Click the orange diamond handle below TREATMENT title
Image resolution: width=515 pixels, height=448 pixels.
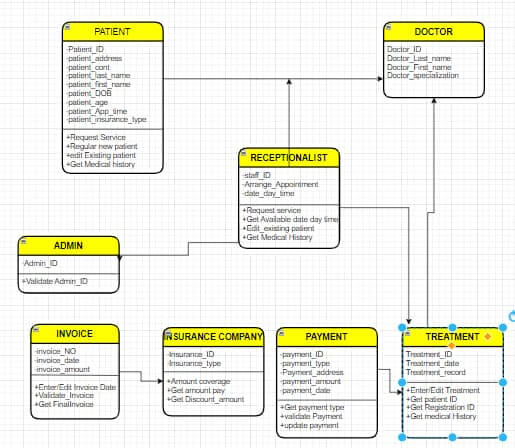452,346
